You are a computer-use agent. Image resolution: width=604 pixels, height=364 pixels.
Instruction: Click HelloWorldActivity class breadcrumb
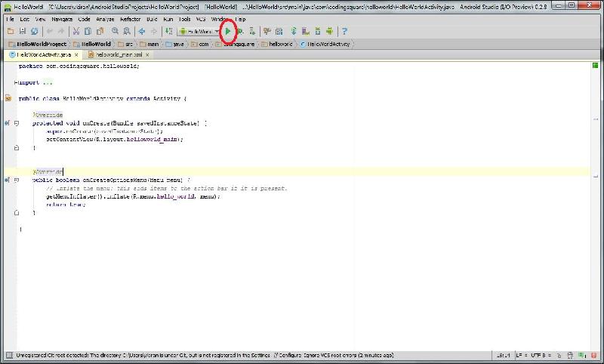tap(325, 44)
